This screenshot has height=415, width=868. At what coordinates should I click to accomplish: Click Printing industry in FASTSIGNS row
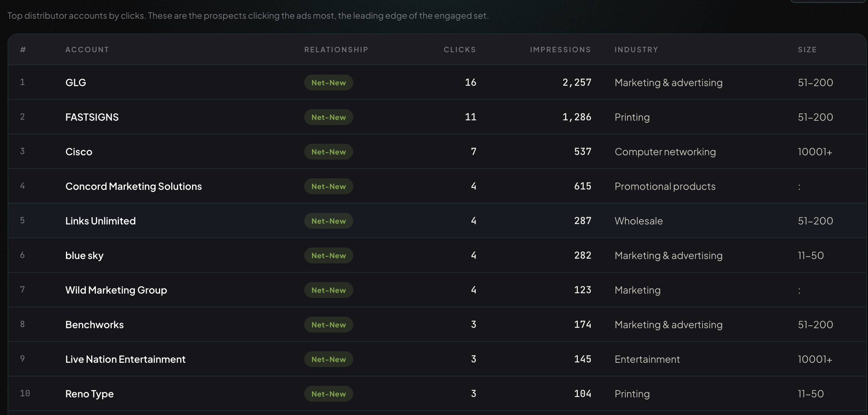tap(632, 117)
